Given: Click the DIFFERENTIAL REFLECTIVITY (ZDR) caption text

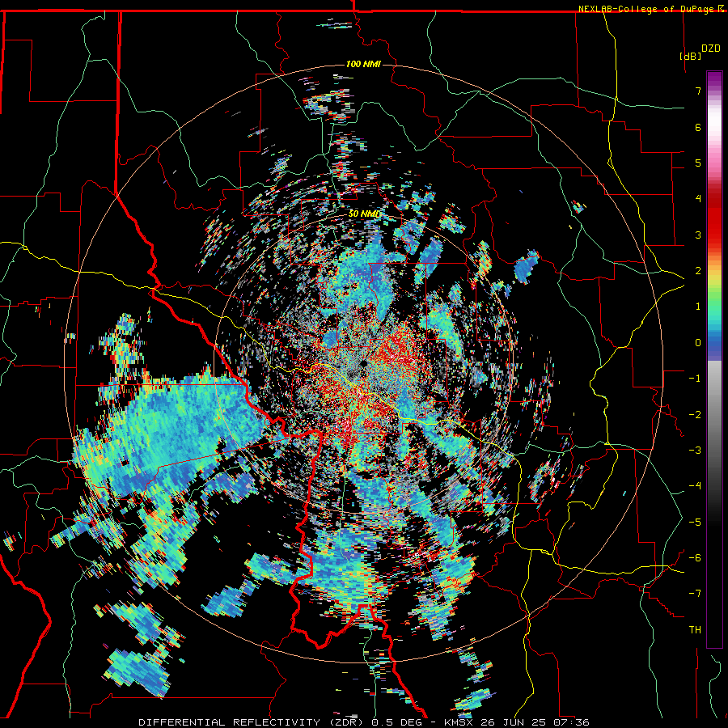Looking at the screenshot, I should click(252, 722).
